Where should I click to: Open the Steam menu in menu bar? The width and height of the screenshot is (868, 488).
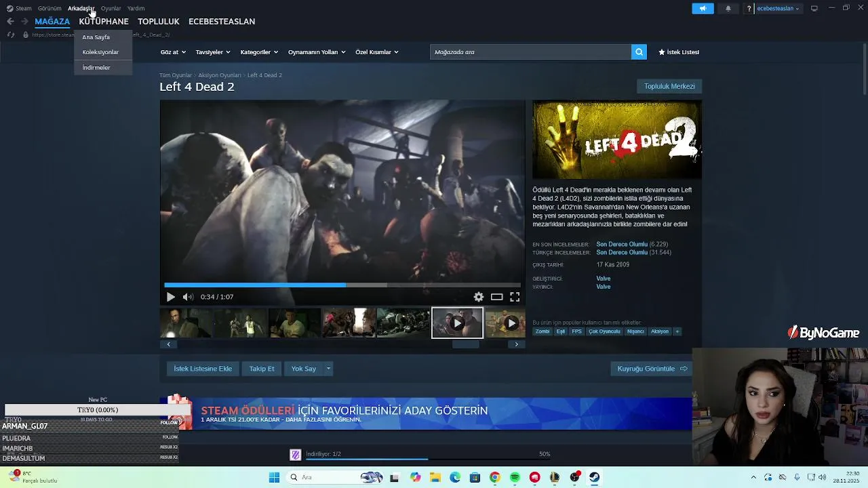click(19, 8)
